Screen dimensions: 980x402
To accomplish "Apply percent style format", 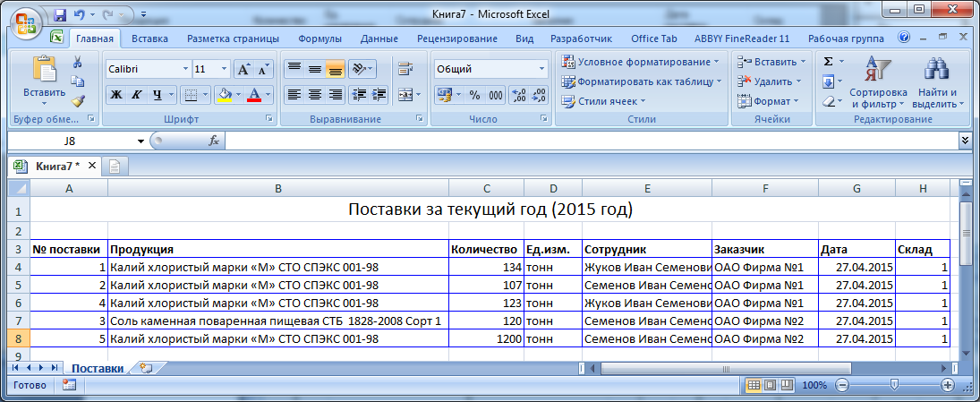I will (475, 95).
